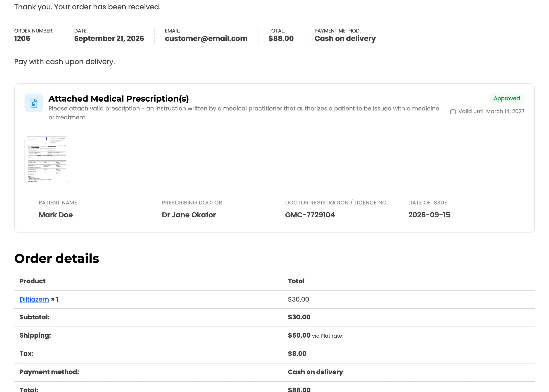Image resolution: width=549 pixels, height=392 pixels.
Task: Click the 'PATIENT NAME' field label
Action: tap(58, 203)
